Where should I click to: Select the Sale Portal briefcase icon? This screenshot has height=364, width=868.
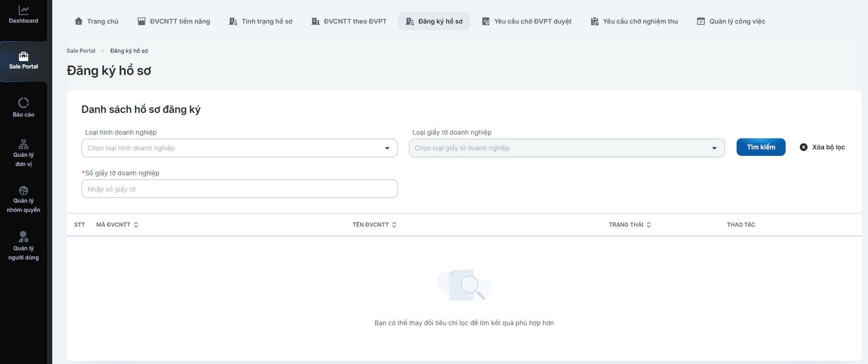click(24, 56)
